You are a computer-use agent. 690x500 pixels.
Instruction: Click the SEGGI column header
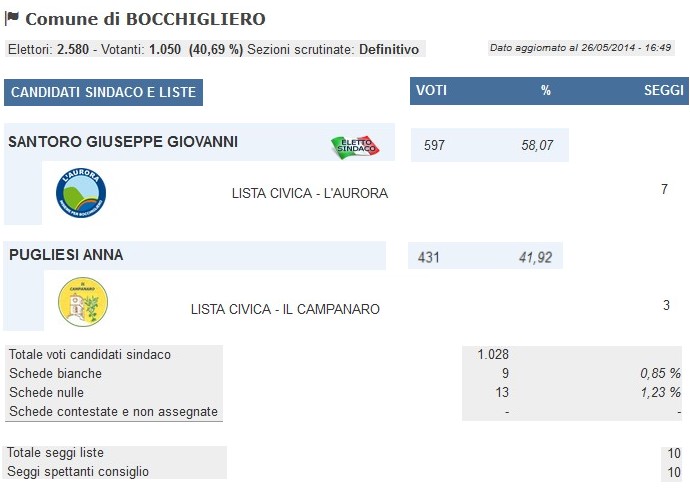click(664, 90)
